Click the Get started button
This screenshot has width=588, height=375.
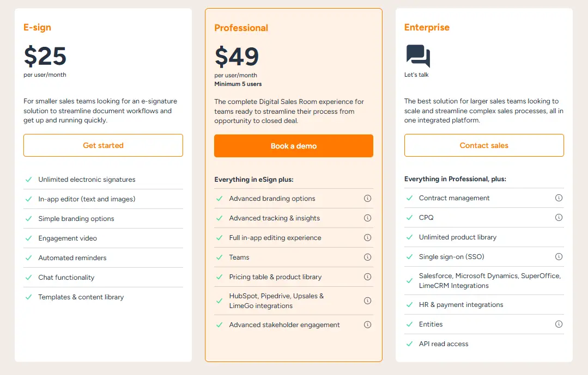pyautogui.click(x=103, y=145)
